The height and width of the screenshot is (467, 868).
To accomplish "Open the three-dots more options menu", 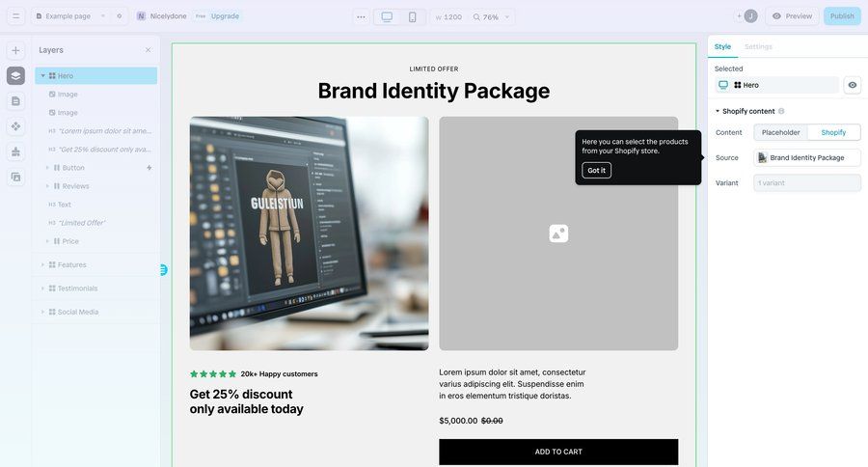I will 361,16.
